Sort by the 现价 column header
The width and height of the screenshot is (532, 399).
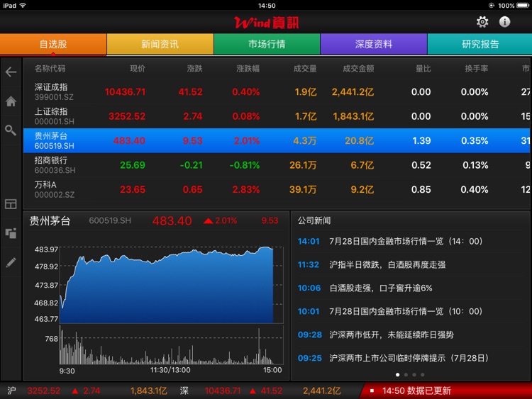(138, 69)
